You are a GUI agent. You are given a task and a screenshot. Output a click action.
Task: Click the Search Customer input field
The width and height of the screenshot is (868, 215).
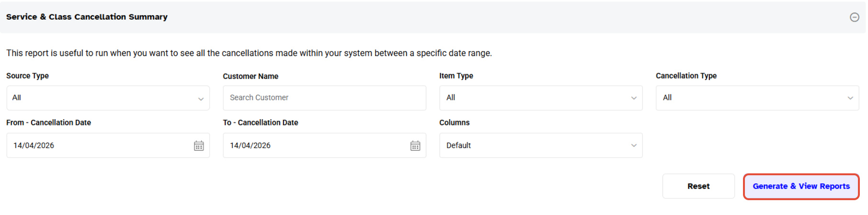[x=324, y=98]
